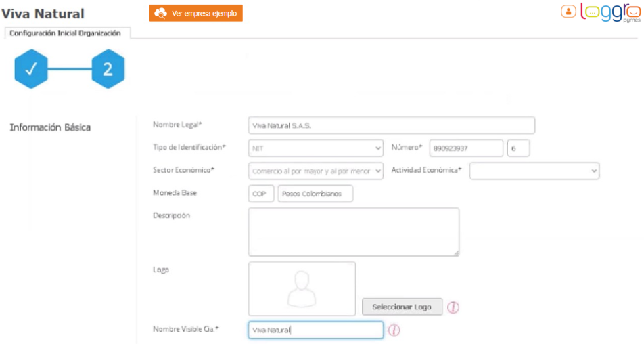Click info icon beside Nombre Visible Cia field
The width and height of the screenshot is (644, 344).
pos(394,330)
